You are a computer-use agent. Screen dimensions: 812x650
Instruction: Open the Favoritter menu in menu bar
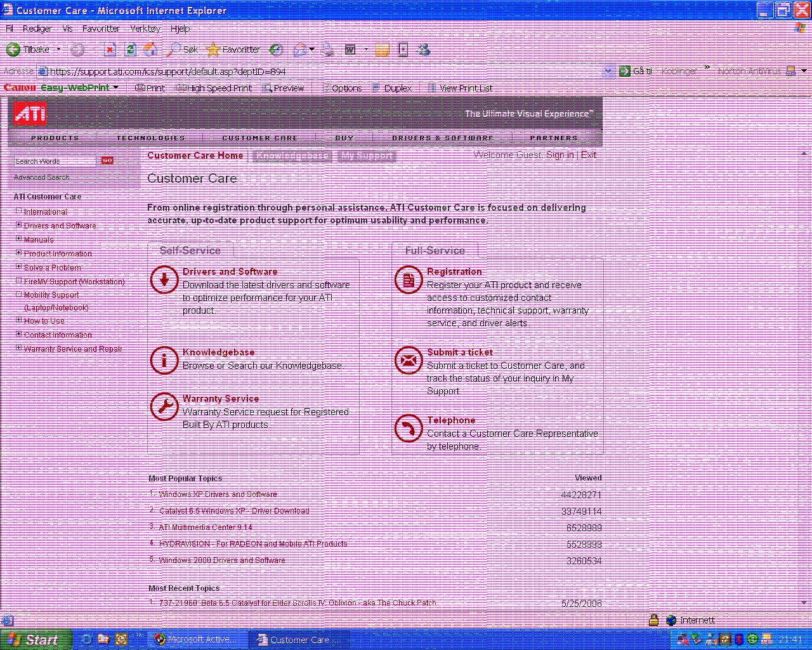[101, 29]
